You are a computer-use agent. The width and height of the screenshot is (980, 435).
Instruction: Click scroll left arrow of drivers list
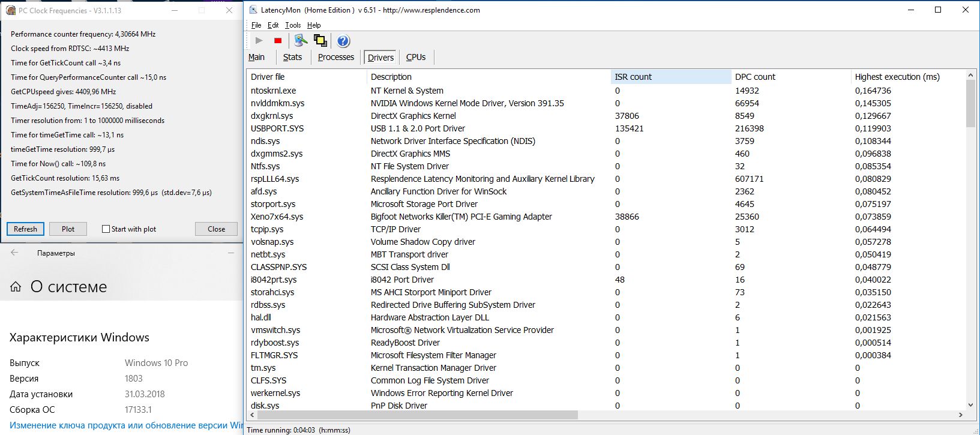tap(252, 415)
